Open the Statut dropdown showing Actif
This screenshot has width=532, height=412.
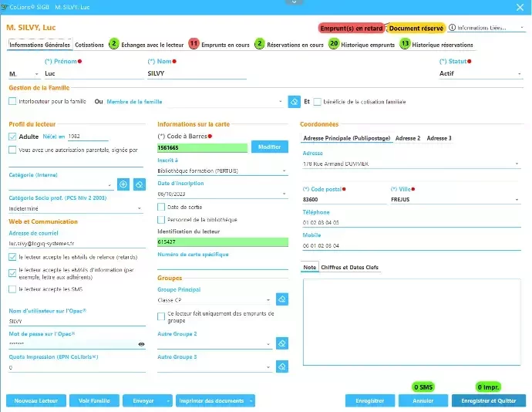(480, 75)
